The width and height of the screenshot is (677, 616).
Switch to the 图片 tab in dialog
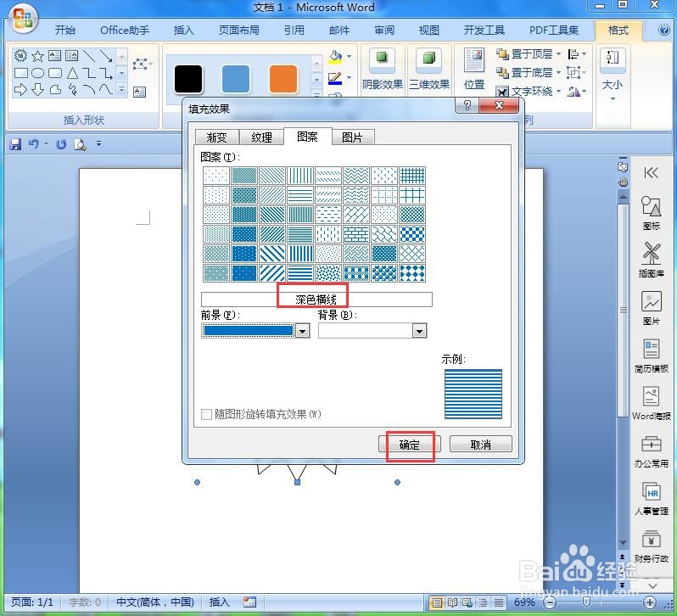click(352, 137)
